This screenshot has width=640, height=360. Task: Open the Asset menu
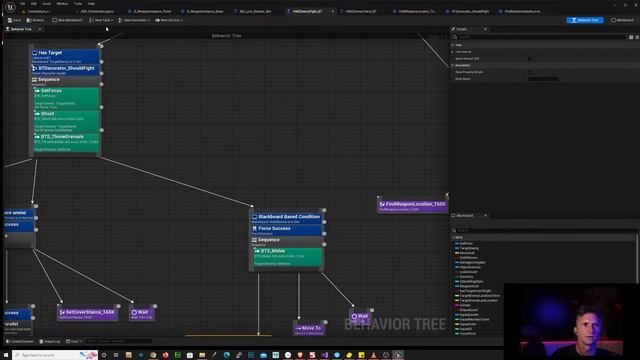click(x=47, y=4)
